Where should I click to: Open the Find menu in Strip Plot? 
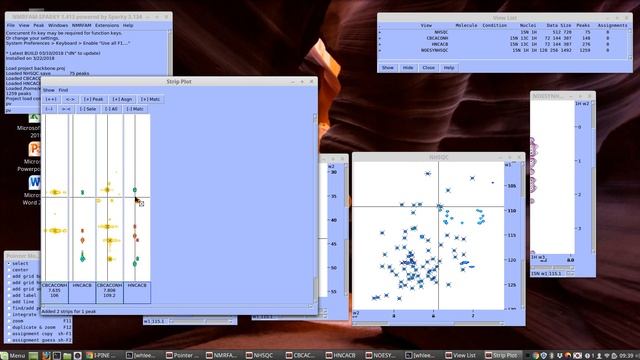tap(63, 90)
